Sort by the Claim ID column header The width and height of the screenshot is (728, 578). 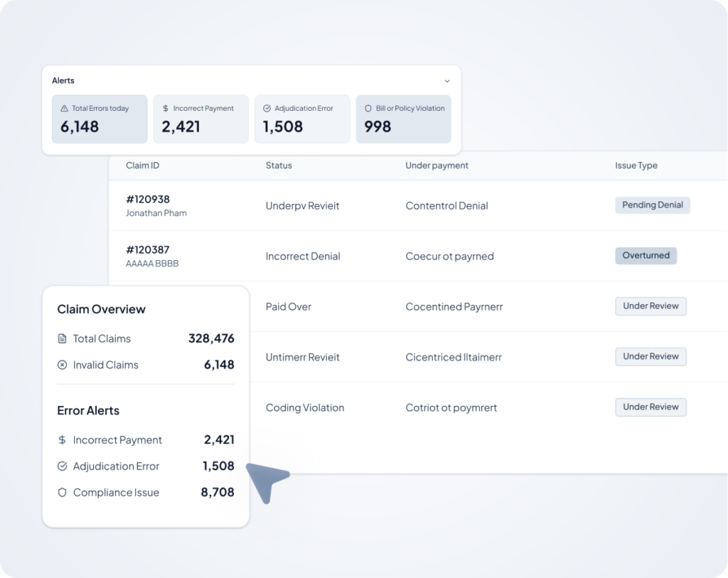pyautogui.click(x=142, y=165)
